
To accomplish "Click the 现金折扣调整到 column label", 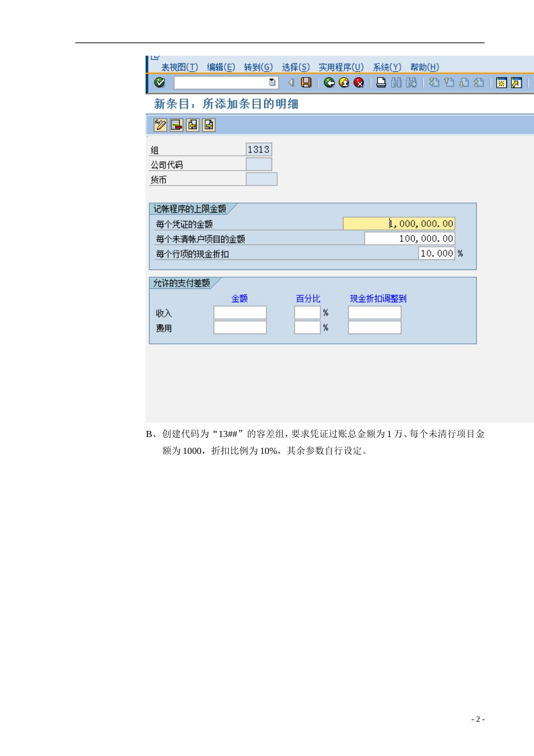I will pos(378,299).
